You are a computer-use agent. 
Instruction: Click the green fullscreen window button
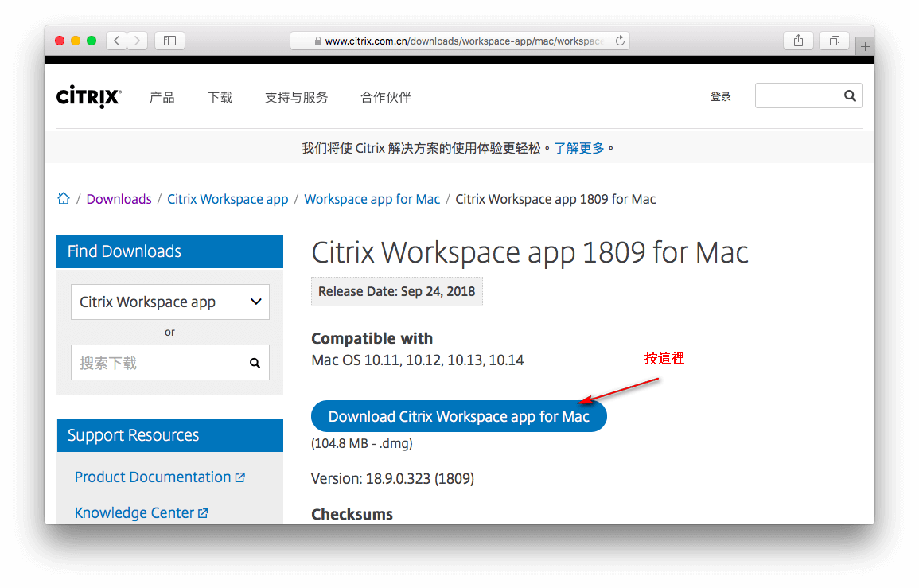click(92, 41)
